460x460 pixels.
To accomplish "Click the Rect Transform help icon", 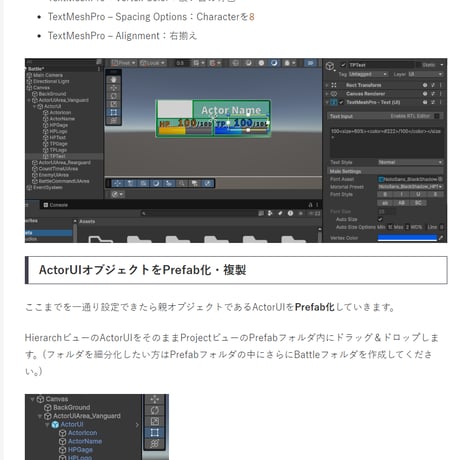I will (x=425, y=85).
